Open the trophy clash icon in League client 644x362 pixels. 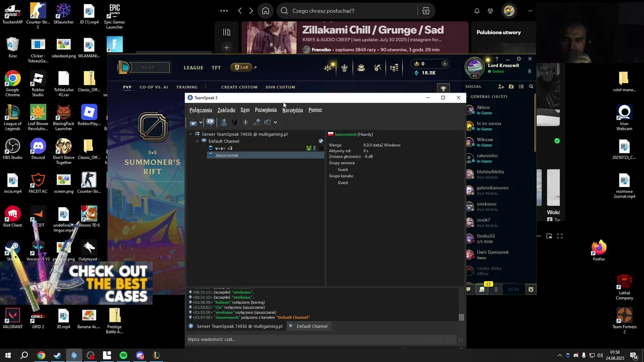pos(443,88)
